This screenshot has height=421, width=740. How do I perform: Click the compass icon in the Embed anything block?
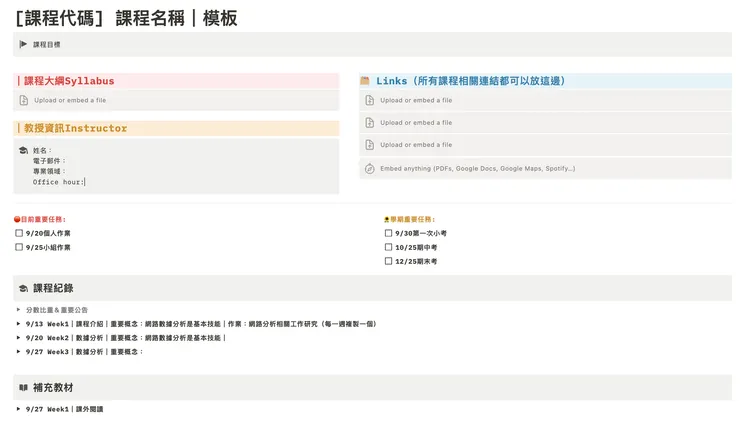coord(370,168)
